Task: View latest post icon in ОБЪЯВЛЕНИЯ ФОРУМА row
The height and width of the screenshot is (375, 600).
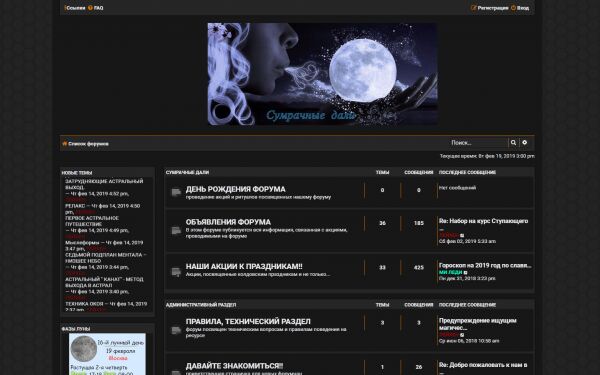Action: tap(462, 235)
